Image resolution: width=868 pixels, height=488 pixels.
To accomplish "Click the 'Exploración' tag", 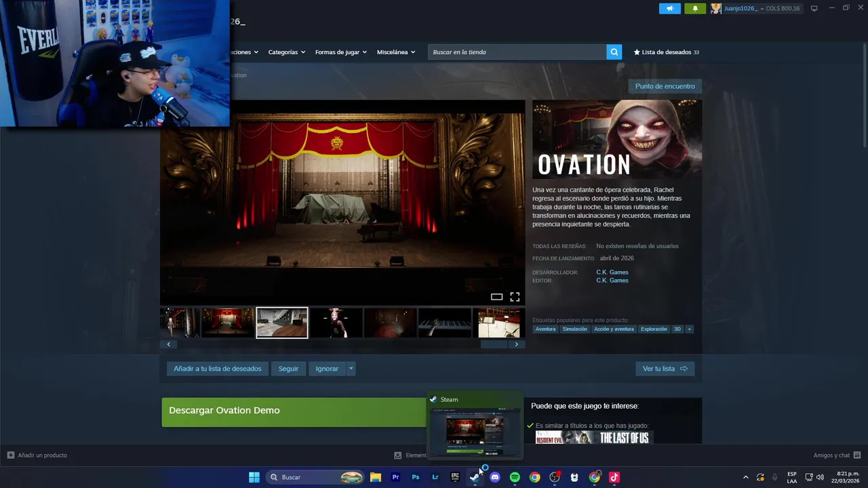I will click(x=654, y=329).
